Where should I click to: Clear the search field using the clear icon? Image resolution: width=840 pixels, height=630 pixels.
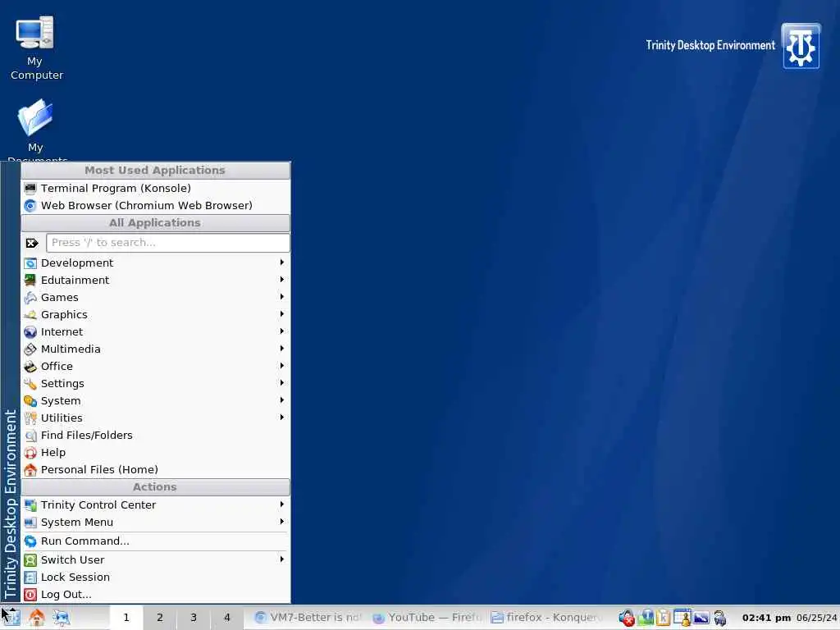pos(32,243)
